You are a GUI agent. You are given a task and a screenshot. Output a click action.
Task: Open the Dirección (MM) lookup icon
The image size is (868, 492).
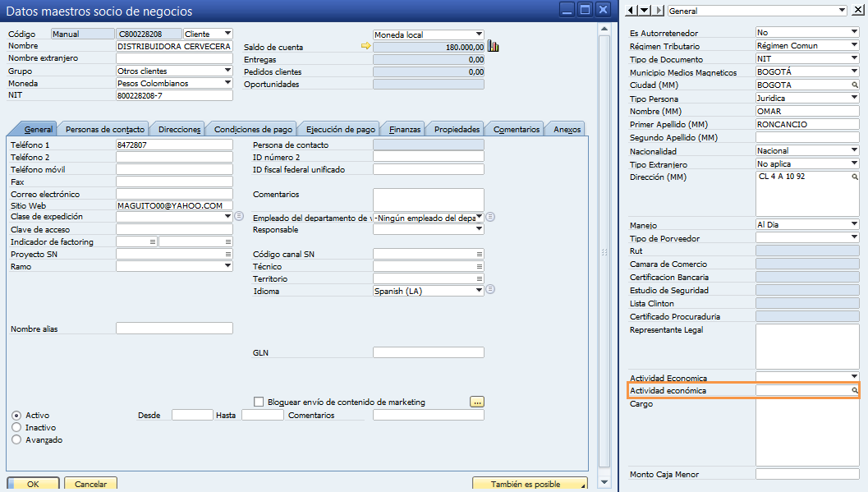[855, 177]
